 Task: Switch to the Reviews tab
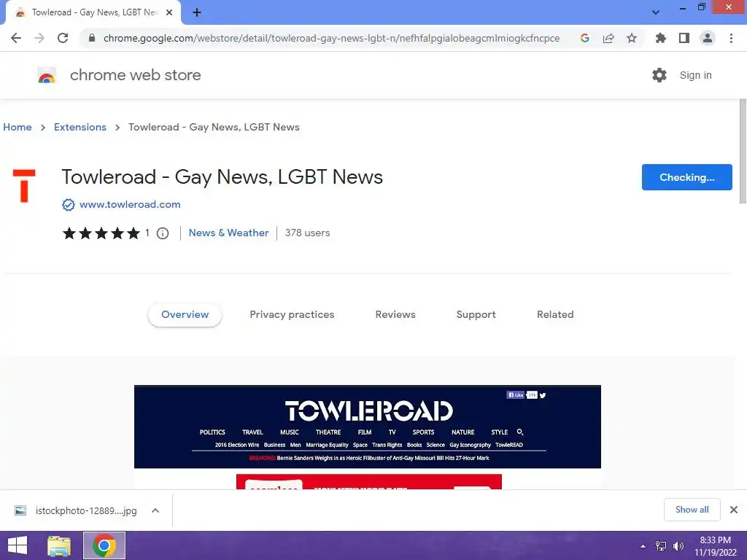point(395,315)
